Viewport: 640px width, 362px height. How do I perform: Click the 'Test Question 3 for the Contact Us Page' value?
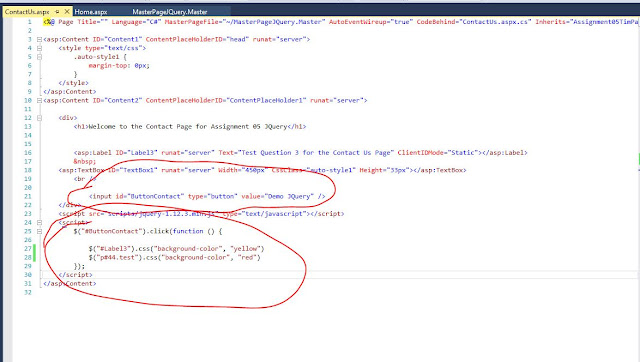pyautogui.click(x=316, y=153)
